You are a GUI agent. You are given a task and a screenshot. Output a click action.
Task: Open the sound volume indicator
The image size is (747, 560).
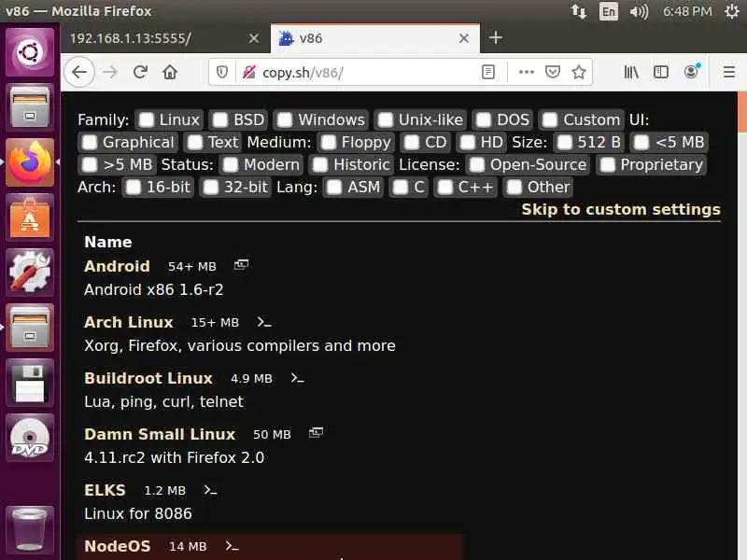(639, 11)
